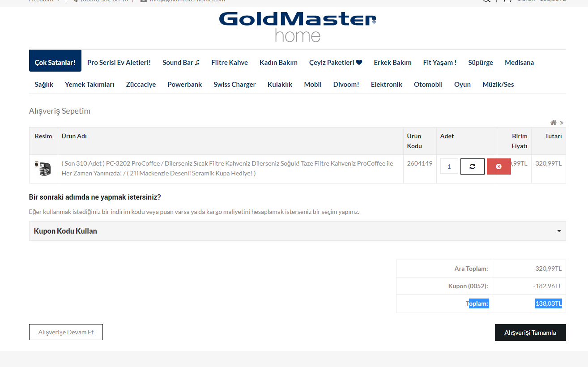Image resolution: width=588 pixels, height=367 pixels.
Task: Navigate to the Elektronik category
Action: [x=387, y=84]
